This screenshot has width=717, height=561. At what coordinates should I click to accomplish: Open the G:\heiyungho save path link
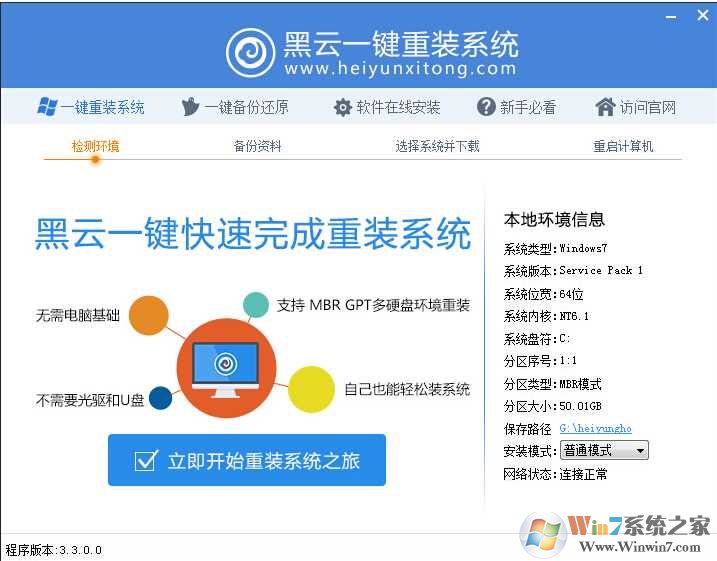point(595,428)
